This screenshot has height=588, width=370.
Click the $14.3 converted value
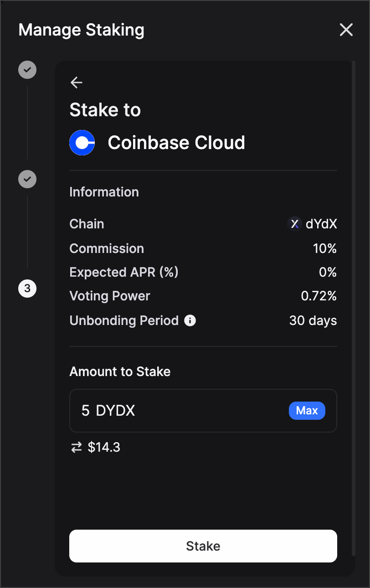point(104,448)
